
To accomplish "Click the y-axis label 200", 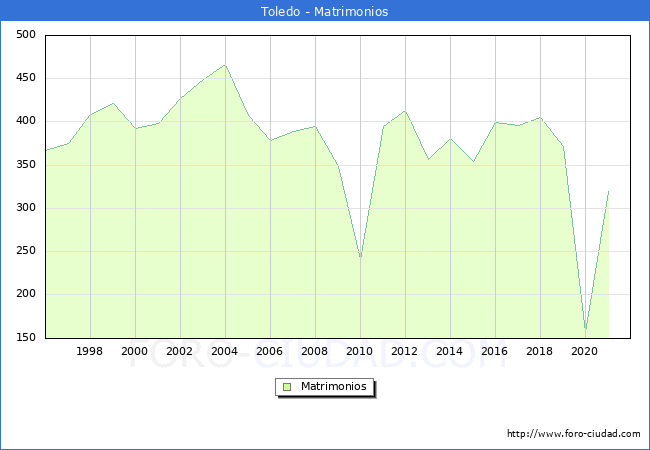I will [x=26, y=294].
